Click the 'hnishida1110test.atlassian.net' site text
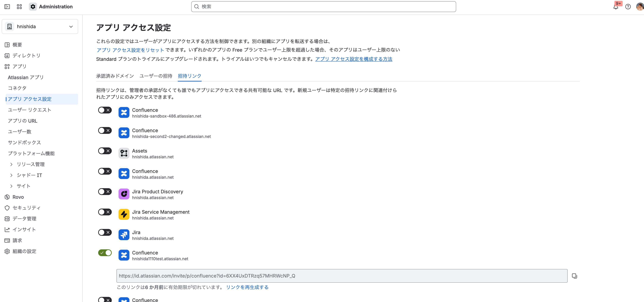This screenshot has height=302, width=644. tap(160, 259)
